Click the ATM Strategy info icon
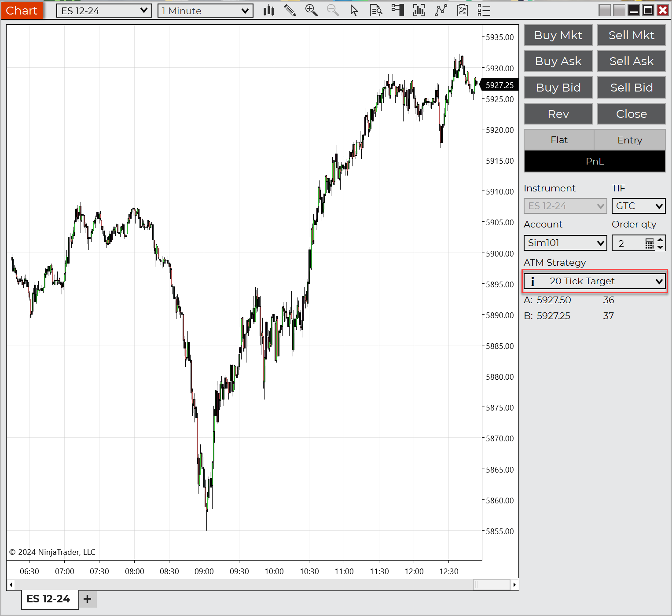 (532, 281)
